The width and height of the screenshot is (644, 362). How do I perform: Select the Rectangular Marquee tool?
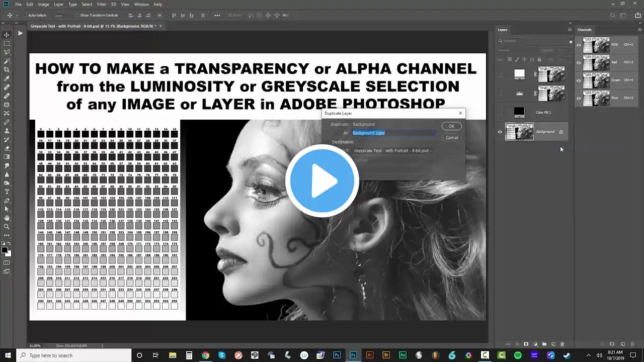(x=7, y=43)
